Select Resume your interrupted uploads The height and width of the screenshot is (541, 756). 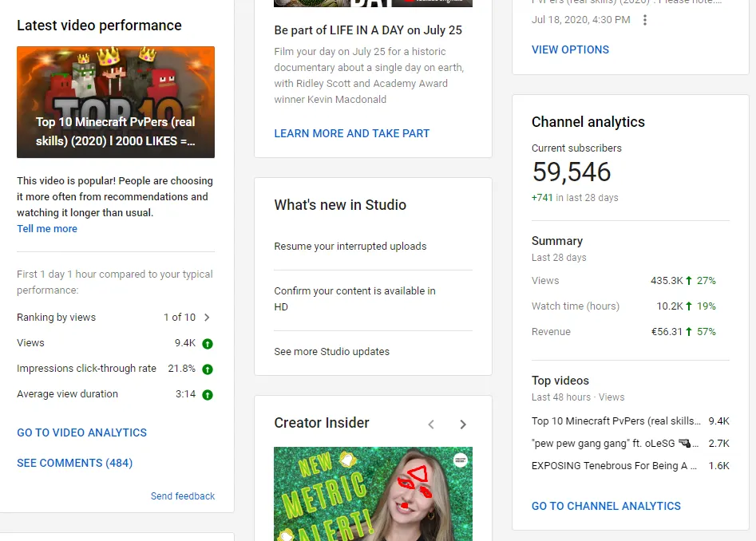pos(350,247)
